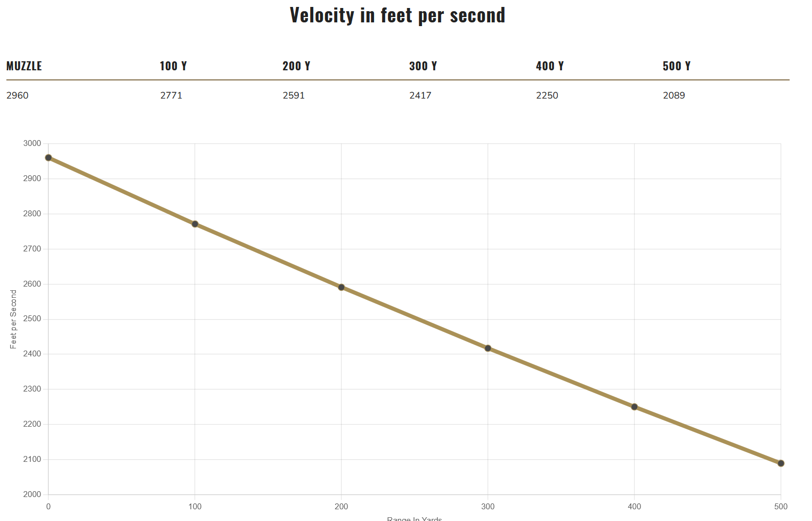This screenshot has width=812, height=521.
Task: Click the 2591 velocity value
Action: point(294,95)
